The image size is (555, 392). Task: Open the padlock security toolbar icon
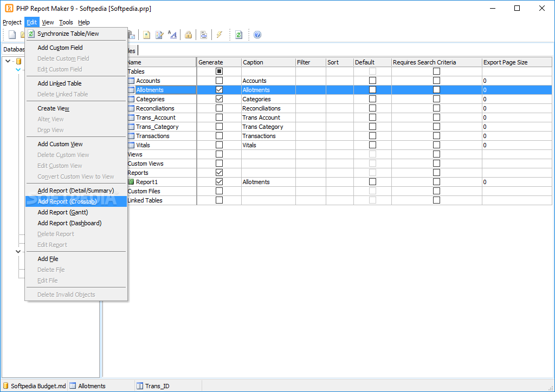pyautogui.click(x=188, y=35)
